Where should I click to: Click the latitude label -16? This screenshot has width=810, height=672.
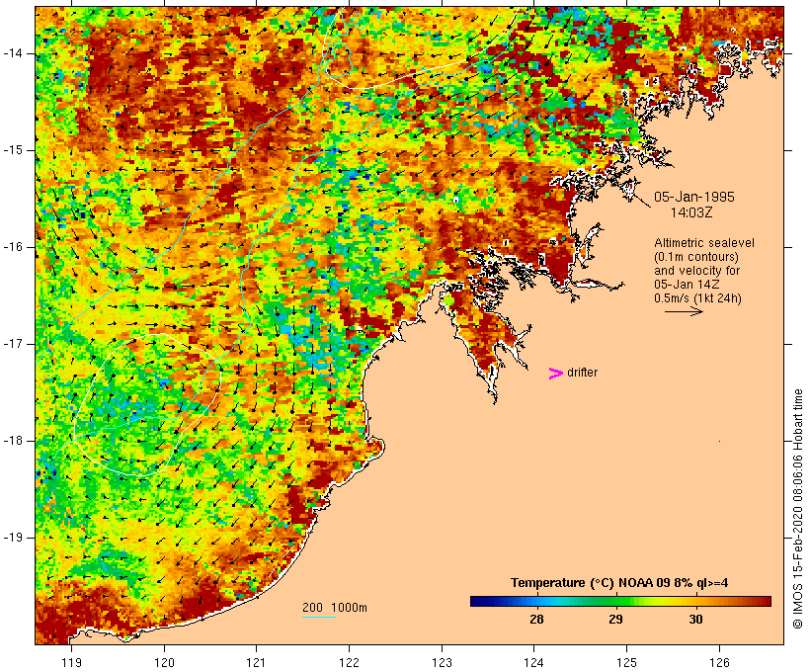tap(13, 247)
